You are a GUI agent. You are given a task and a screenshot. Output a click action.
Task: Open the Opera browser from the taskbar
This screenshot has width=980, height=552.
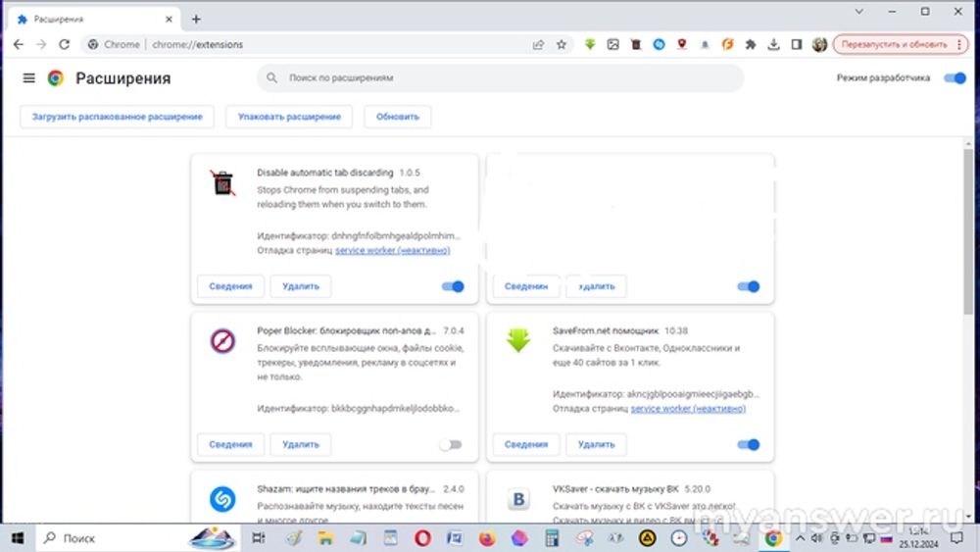pyautogui.click(x=422, y=538)
